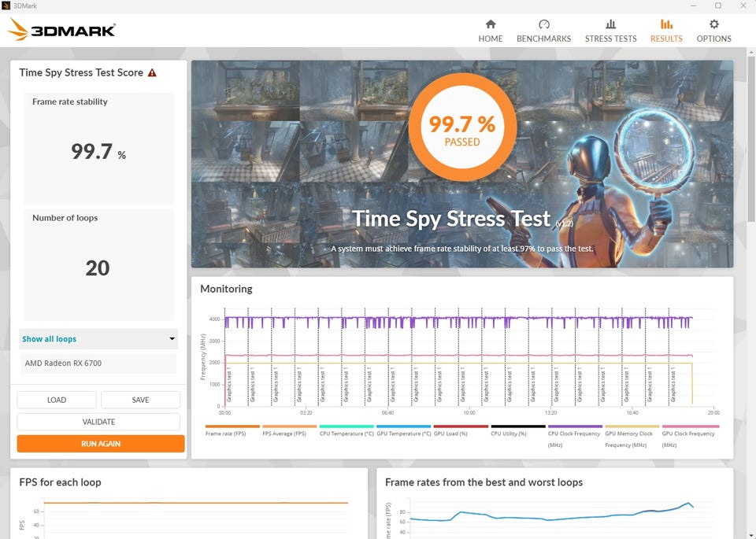Select the RESULTS menu label
The image size is (756, 539).
click(666, 39)
